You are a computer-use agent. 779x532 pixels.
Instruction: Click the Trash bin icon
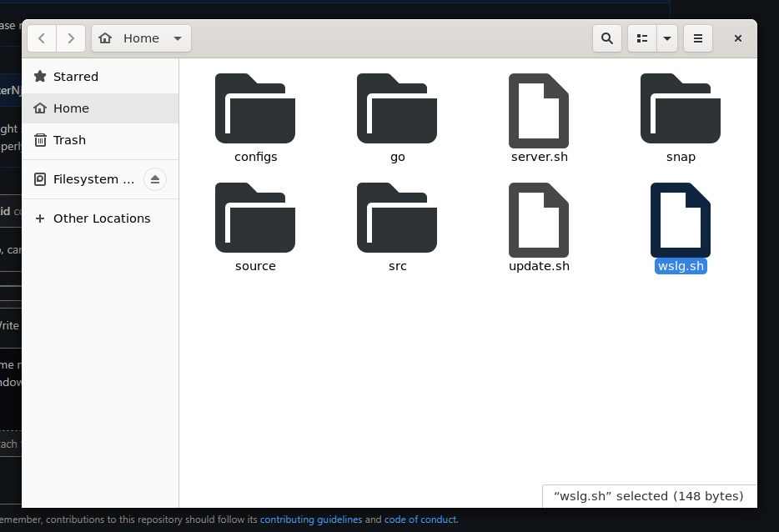coord(40,140)
